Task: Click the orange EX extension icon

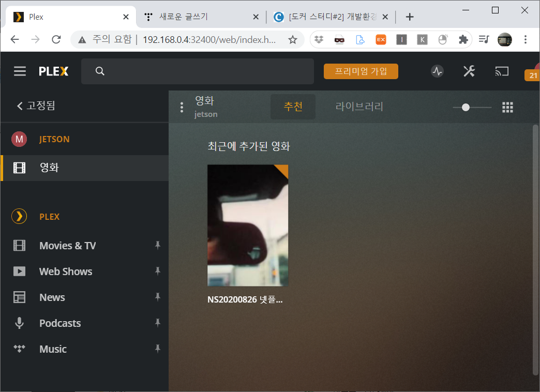Action: tap(381, 40)
